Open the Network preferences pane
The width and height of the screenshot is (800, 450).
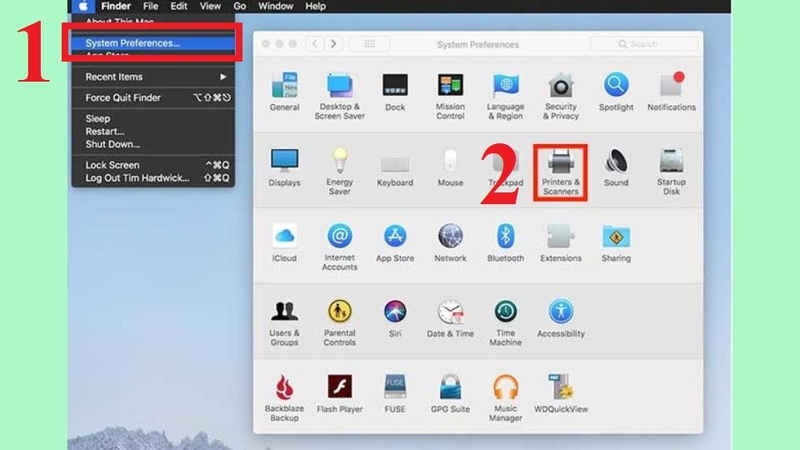click(450, 243)
